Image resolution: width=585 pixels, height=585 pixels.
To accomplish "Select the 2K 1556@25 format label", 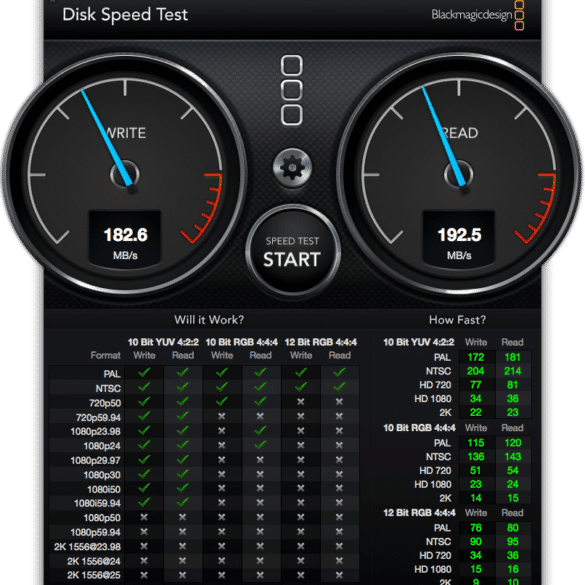I will 94,575.
